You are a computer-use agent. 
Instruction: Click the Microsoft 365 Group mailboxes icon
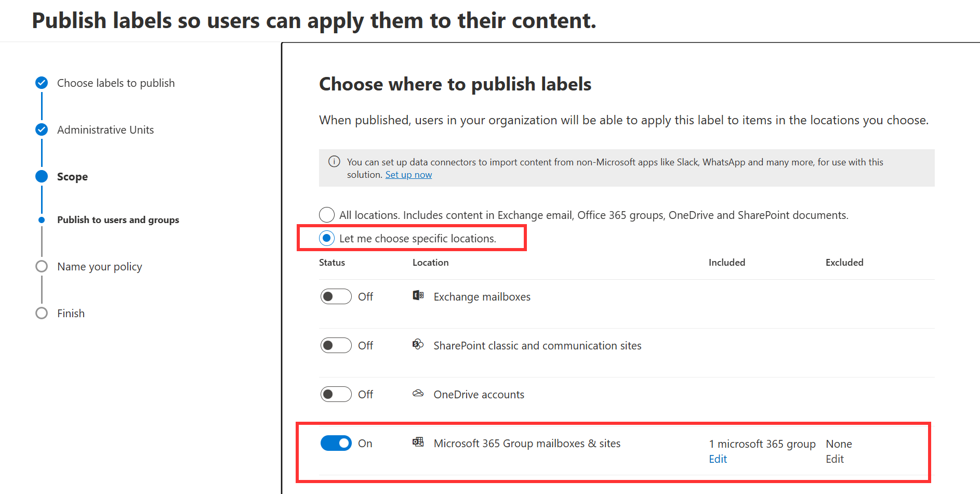point(418,443)
